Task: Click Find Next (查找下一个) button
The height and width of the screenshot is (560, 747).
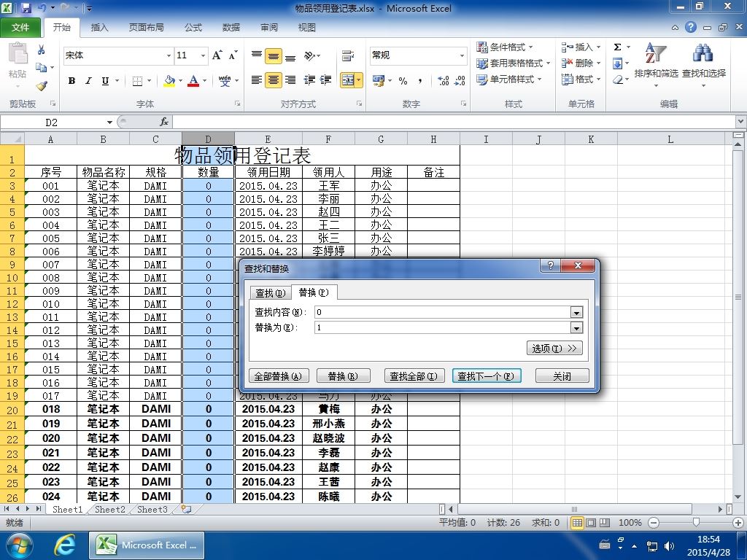Action: coord(486,376)
